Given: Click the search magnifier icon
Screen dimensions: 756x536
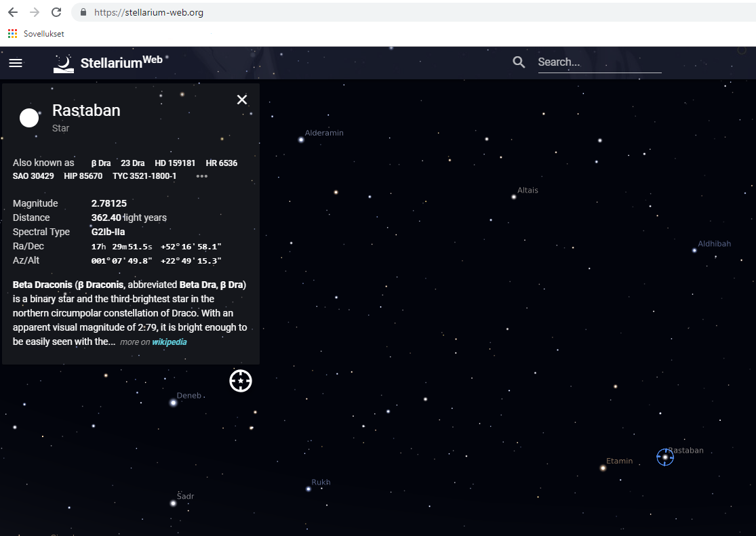Looking at the screenshot, I should (x=519, y=62).
